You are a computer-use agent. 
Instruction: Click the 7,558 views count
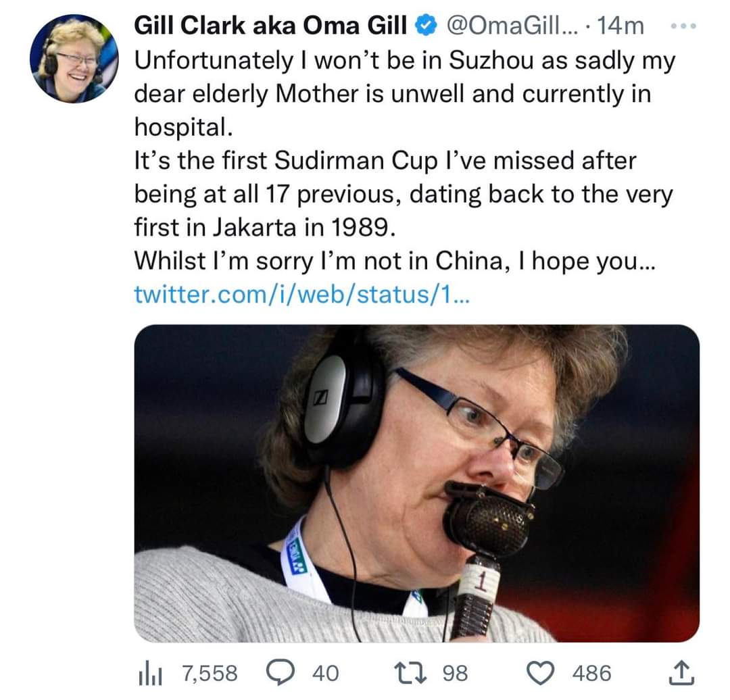(x=210, y=674)
